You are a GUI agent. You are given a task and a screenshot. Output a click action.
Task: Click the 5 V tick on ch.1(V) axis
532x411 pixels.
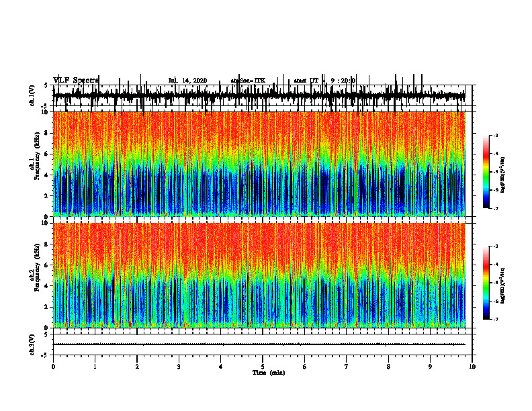46,85
